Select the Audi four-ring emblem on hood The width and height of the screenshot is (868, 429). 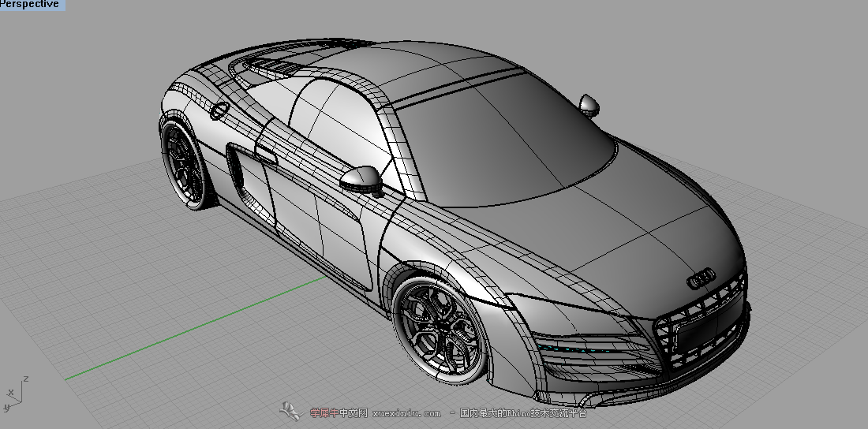pyautogui.click(x=701, y=278)
